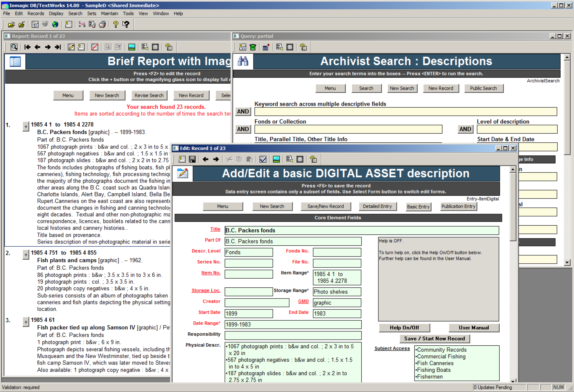
Task: Jump to the first record in the report
Action: [x=27, y=47]
